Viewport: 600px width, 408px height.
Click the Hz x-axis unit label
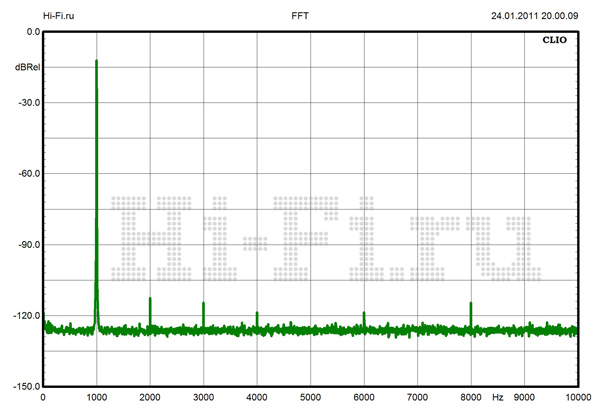pyautogui.click(x=497, y=397)
